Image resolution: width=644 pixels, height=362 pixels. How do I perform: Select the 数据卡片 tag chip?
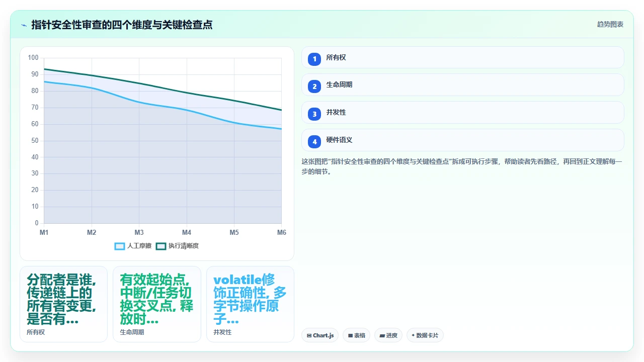pos(425,335)
